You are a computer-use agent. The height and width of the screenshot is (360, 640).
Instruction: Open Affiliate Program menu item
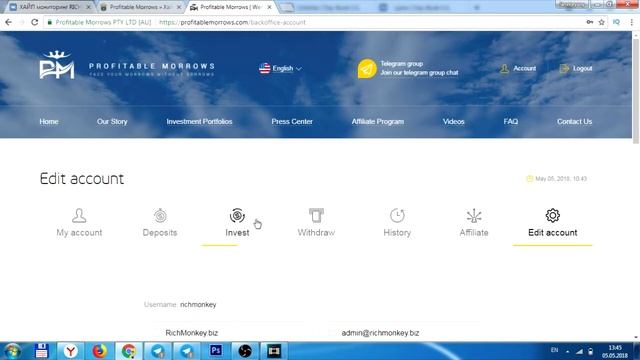tap(378, 122)
